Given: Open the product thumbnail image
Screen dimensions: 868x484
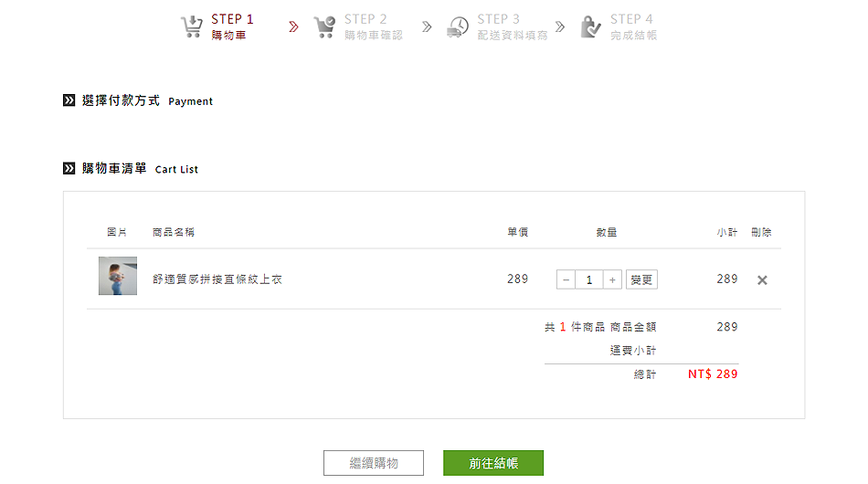Looking at the screenshot, I should tap(118, 276).
